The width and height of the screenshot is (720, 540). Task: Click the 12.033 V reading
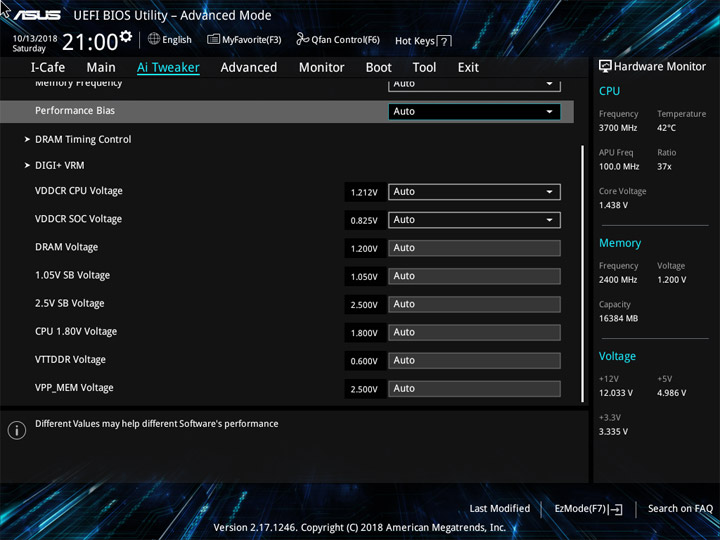tap(616, 393)
